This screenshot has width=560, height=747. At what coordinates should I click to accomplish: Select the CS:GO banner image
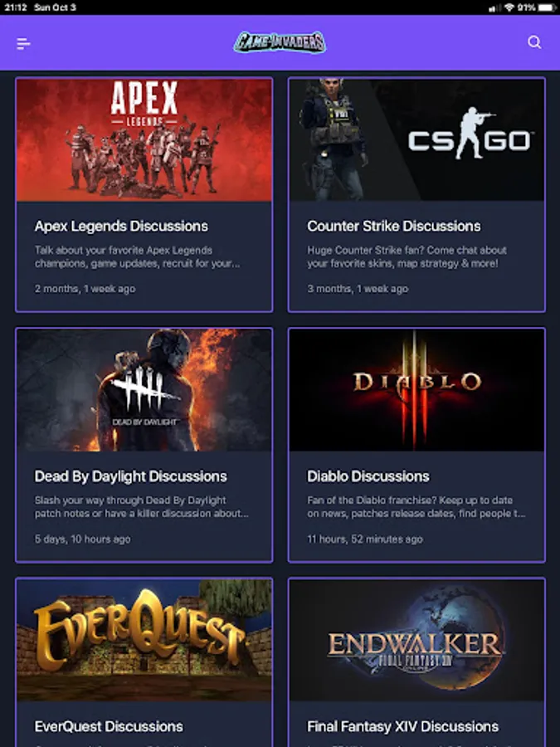click(416, 139)
